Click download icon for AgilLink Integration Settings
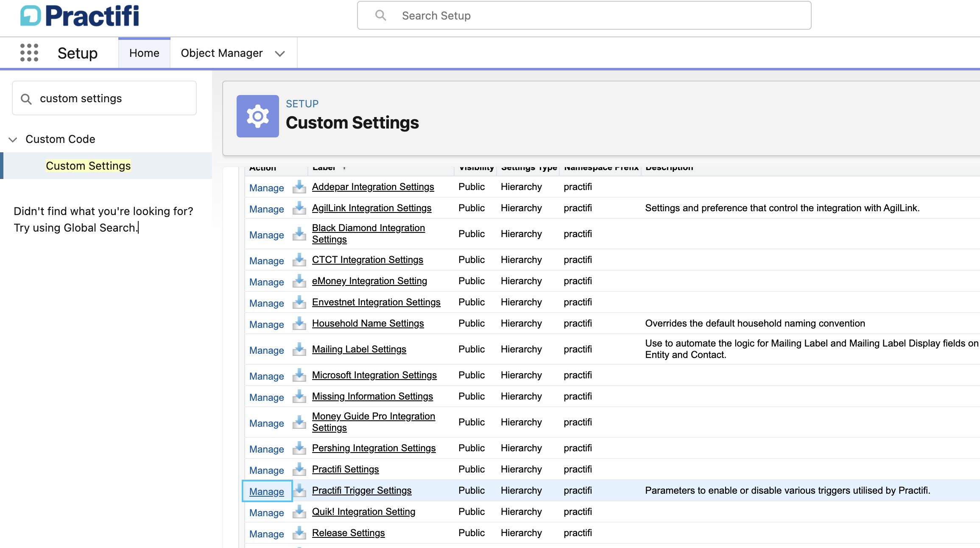 [299, 208]
